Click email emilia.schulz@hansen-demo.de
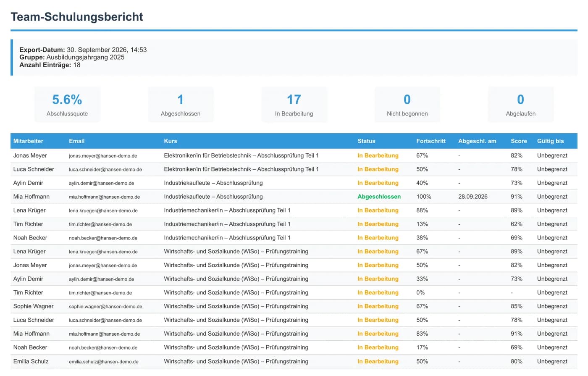This screenshot has width=588, height=376. point(104,362)
